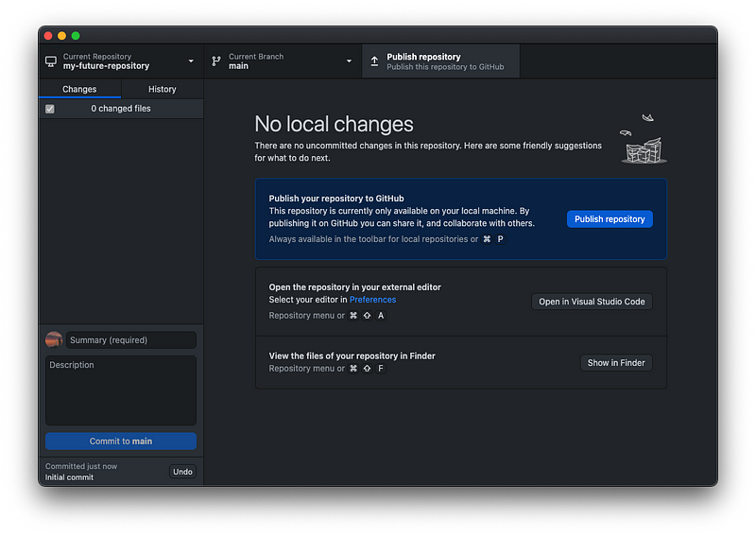Undo the Initial commit

tap(182, 472)
